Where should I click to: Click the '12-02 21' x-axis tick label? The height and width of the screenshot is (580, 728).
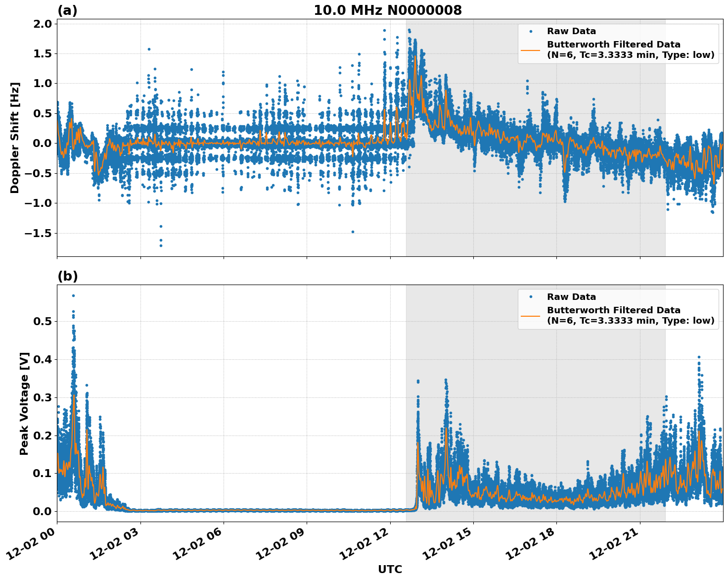pos(614,543)
